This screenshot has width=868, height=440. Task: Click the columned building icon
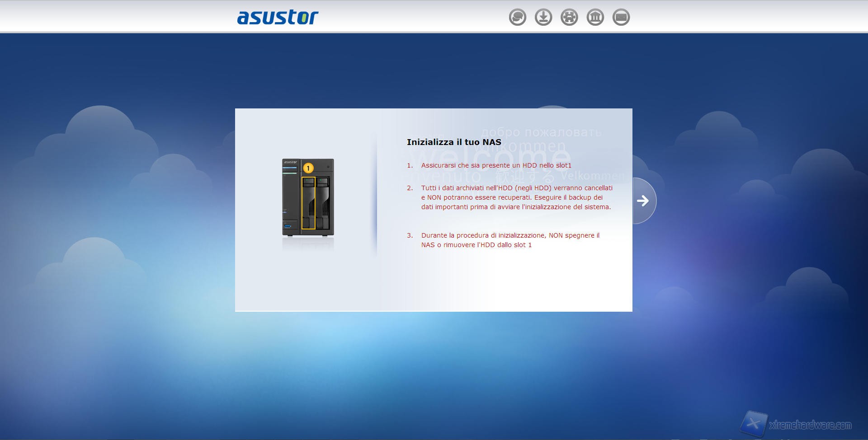595,18
